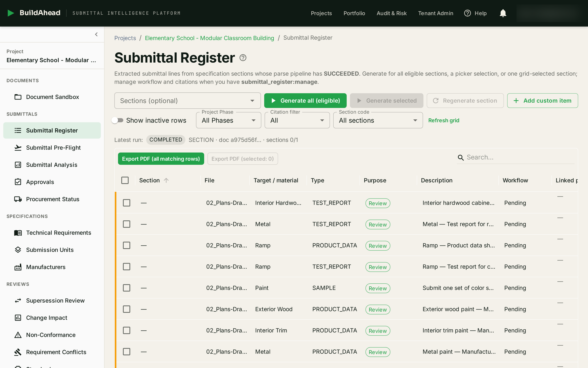Click Review tag on Interior Hardwo... row
588x368 pixels.
378,203
